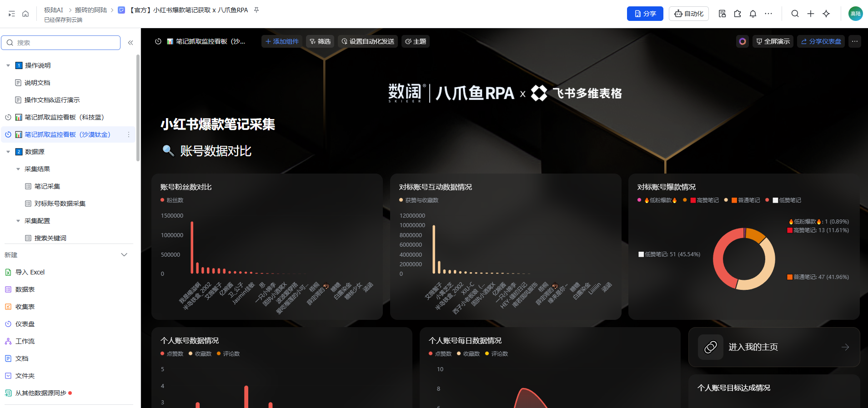This screenshot has height=408, width=868.
Task: Open the 极陆AI breadcrumb
Action: coord(54,10)
